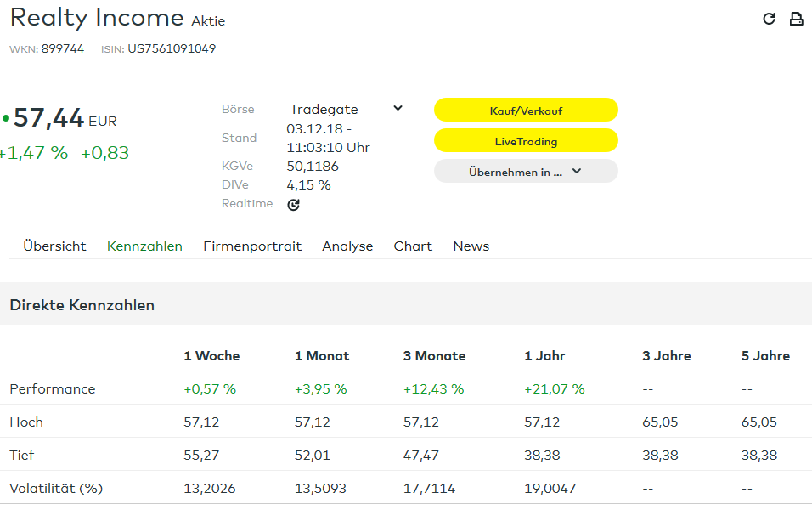Click the Direkte Kennzahlen section header

82,305
